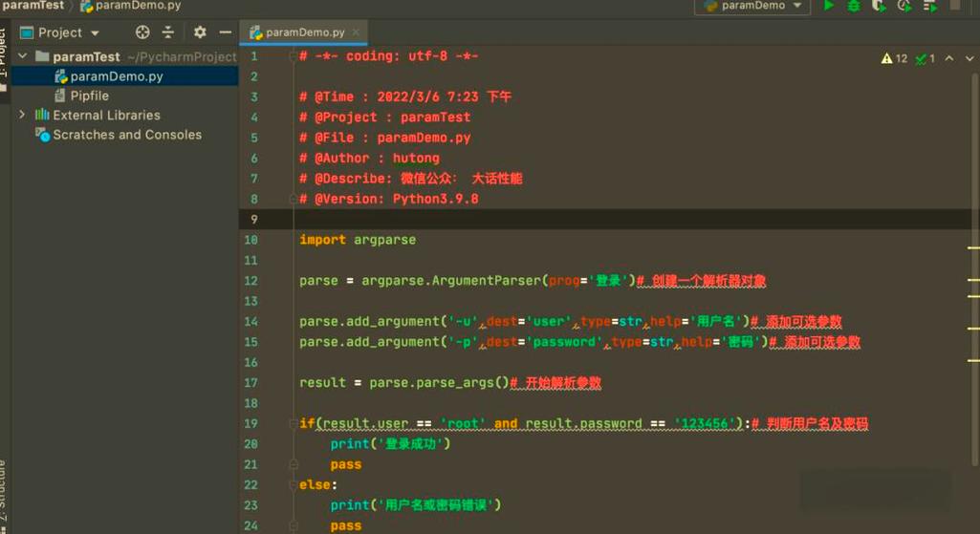This screenshot has width=980, height=534.
Task: Launch the profiler run icon
Action: click(x=904, y=6)
